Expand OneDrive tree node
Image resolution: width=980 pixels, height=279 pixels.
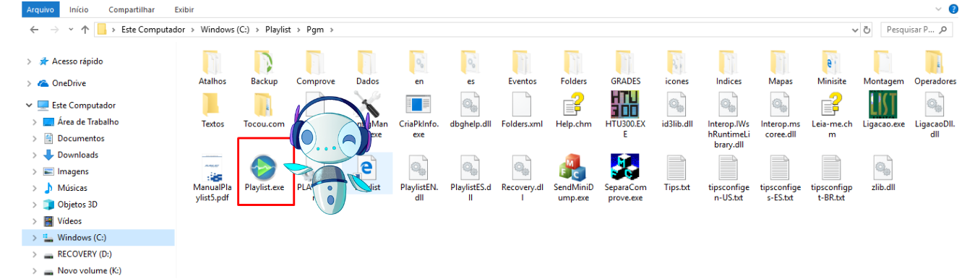29,83
